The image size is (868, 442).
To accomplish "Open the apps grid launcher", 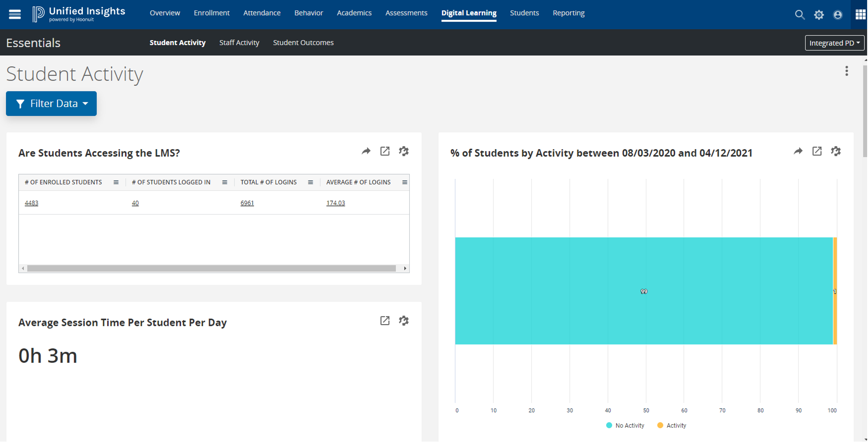I will pyautogui.click(x=860, y=15).
